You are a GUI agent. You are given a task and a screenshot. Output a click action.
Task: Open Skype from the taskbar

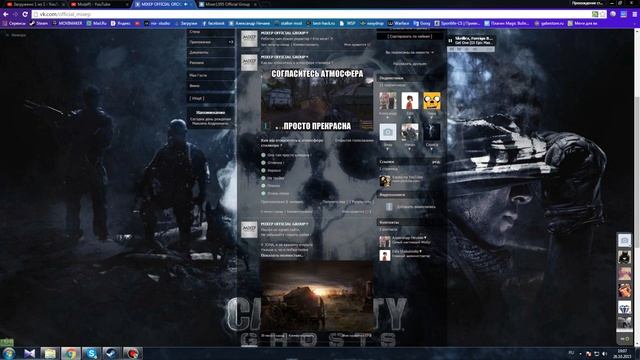coord(91,353)
